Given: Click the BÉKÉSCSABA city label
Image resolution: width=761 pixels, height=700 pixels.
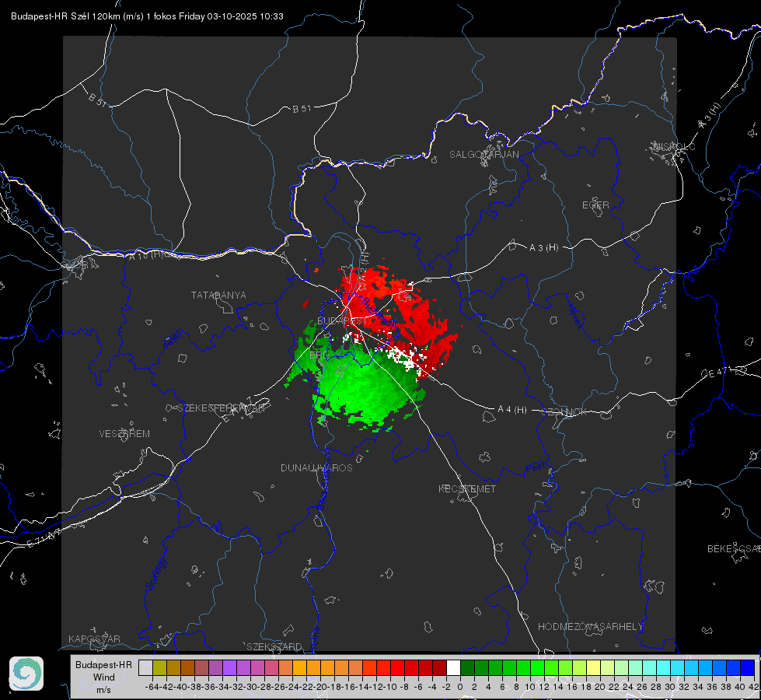Looking at the screenshot, I should 734,548.
